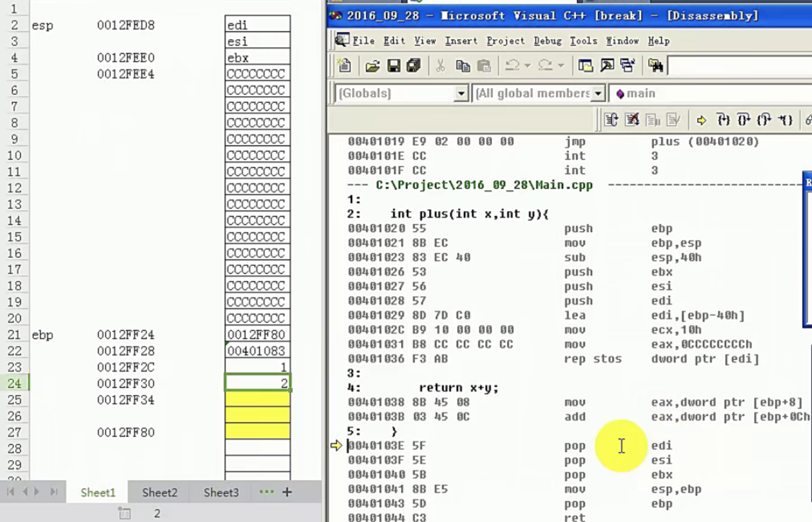Click the Run to Cursor icon
Screen dimensions: 812x522
(785, 120)
